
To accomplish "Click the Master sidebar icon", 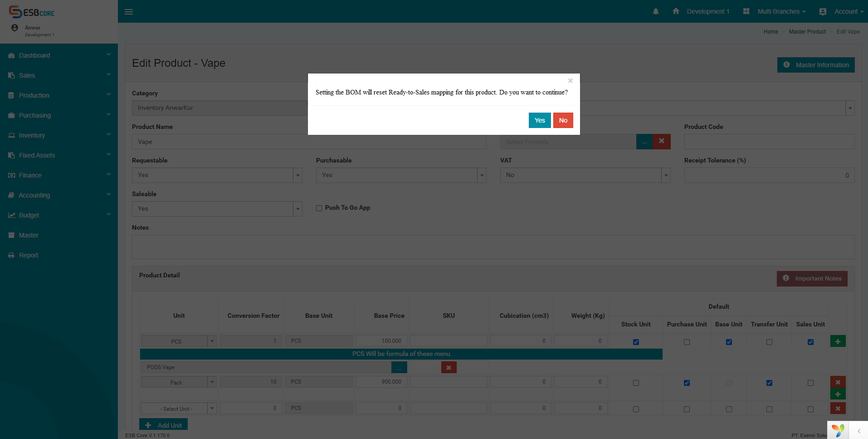I will point(11,235).
